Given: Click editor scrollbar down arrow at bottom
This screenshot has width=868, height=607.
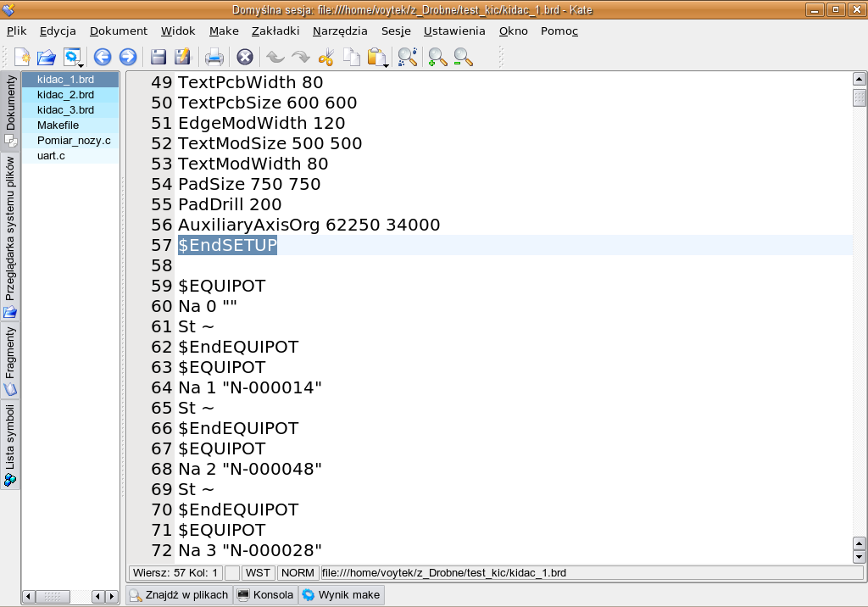Looking at the screenshot, I should point(860,557).
